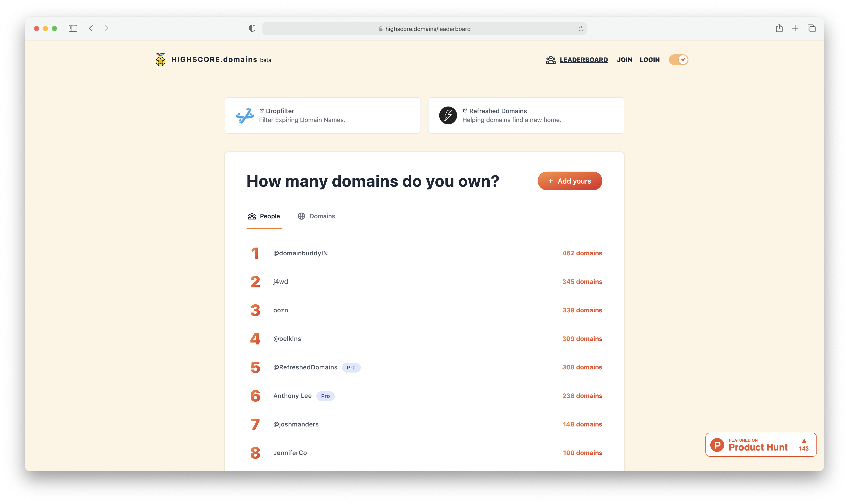
Task: Reload the current page
Action: pos(581,29)
